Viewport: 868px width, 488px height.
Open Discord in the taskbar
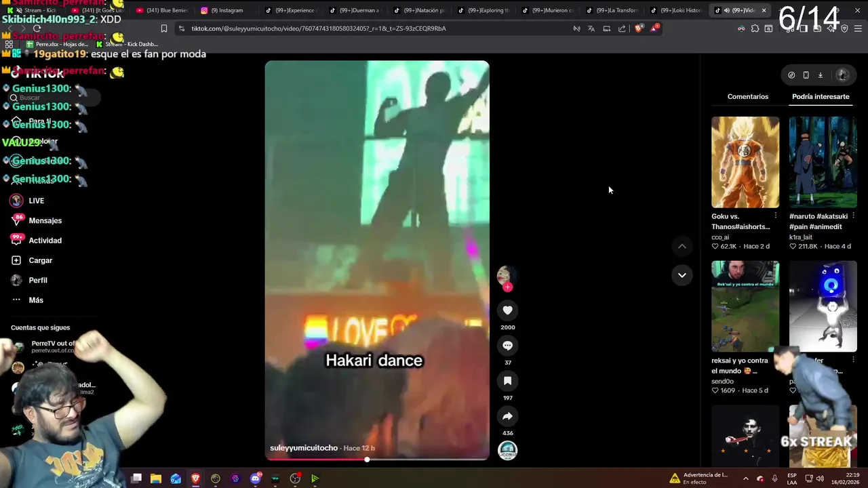(x=256, y=479)
